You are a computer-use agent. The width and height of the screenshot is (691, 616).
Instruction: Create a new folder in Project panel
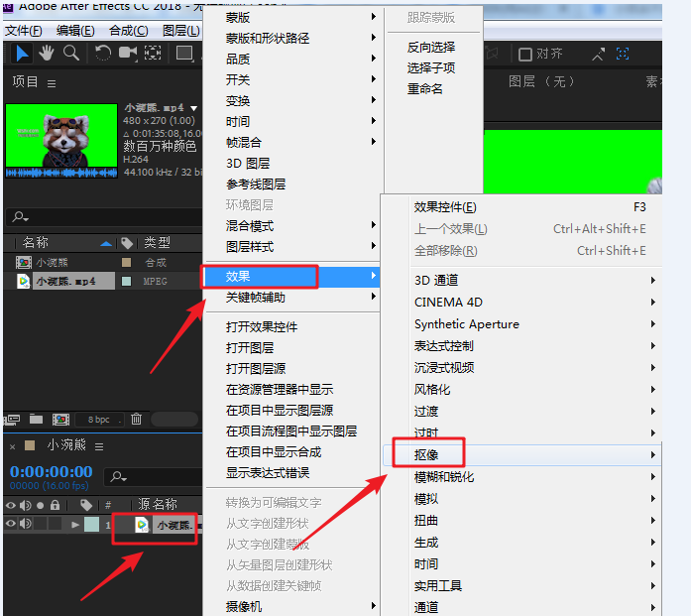click(x=36, y=419)
